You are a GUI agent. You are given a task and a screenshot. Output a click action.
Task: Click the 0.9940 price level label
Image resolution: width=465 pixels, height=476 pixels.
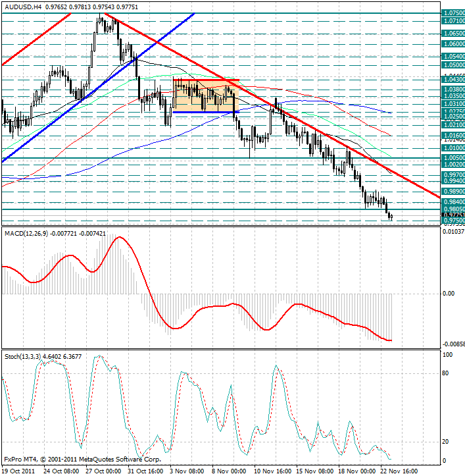[x=453, y=181]
